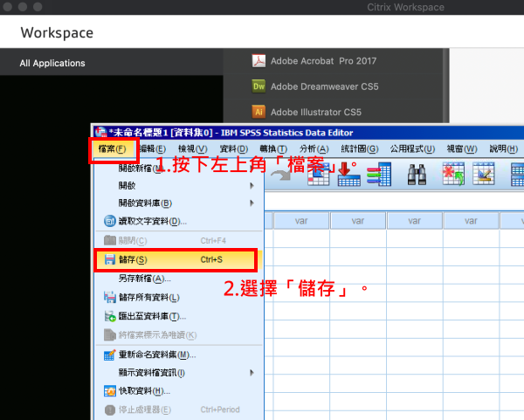Click the Insert Cases toolbar icon
Screen dimensions: 524x420
pos(453,174)
